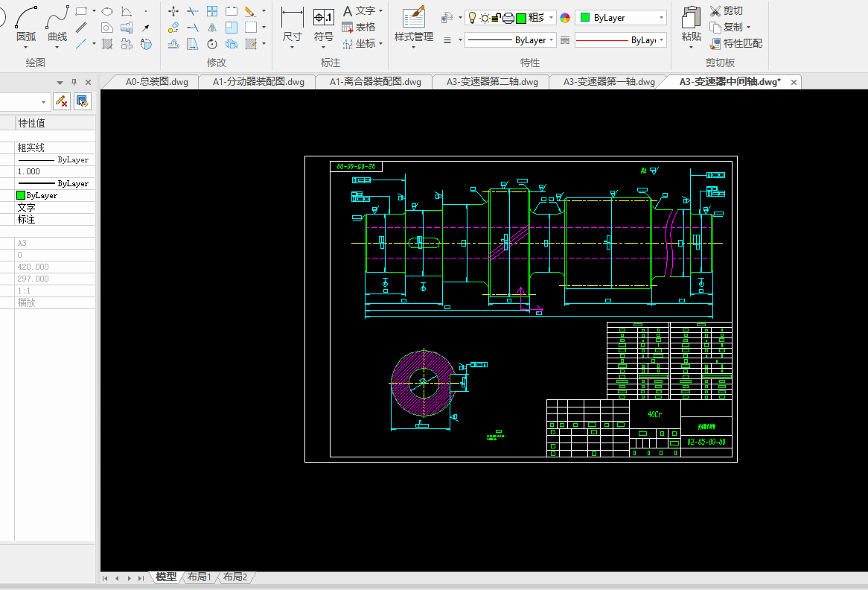Click the 特性匹配 match properties button
The height and width of the screenshot is (590, 868).
[736, 43]
